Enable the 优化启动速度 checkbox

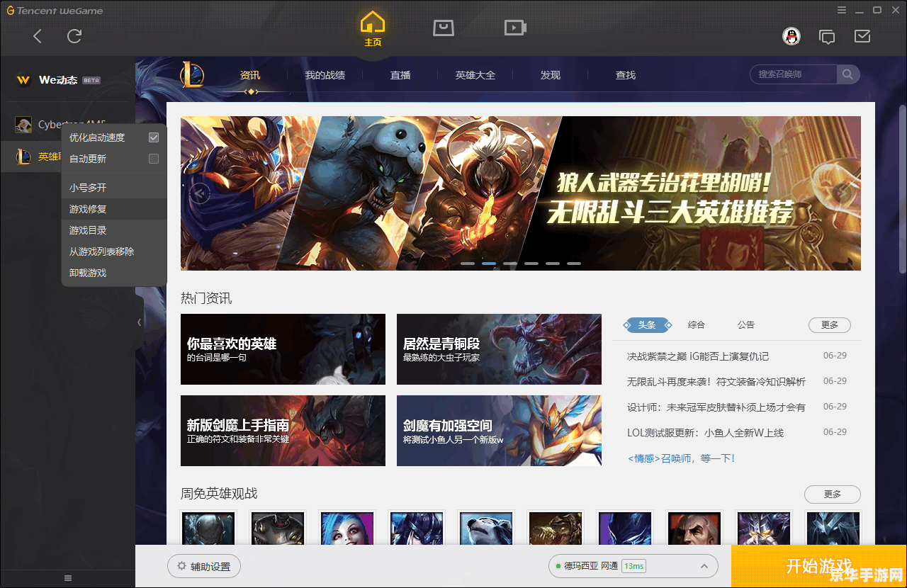tap(154, 137)
